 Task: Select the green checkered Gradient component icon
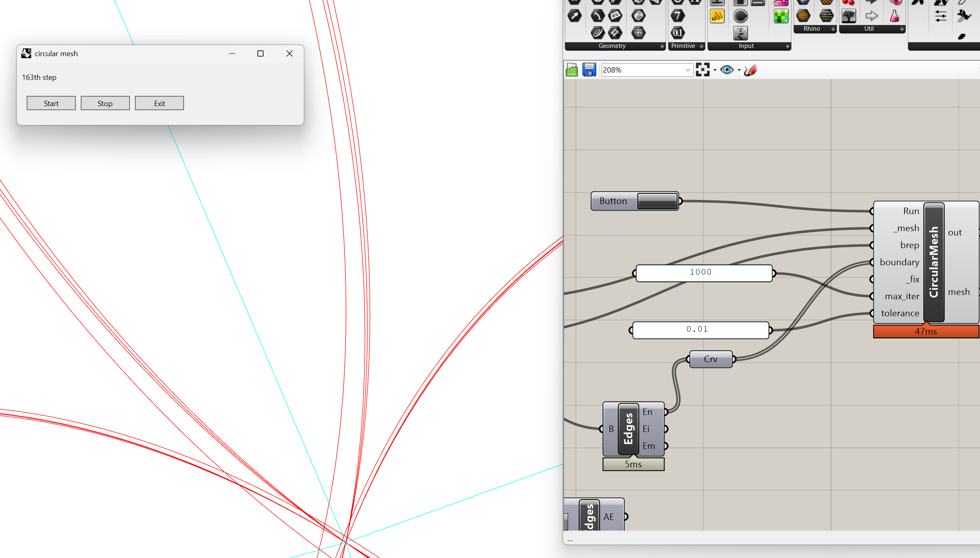781,16
